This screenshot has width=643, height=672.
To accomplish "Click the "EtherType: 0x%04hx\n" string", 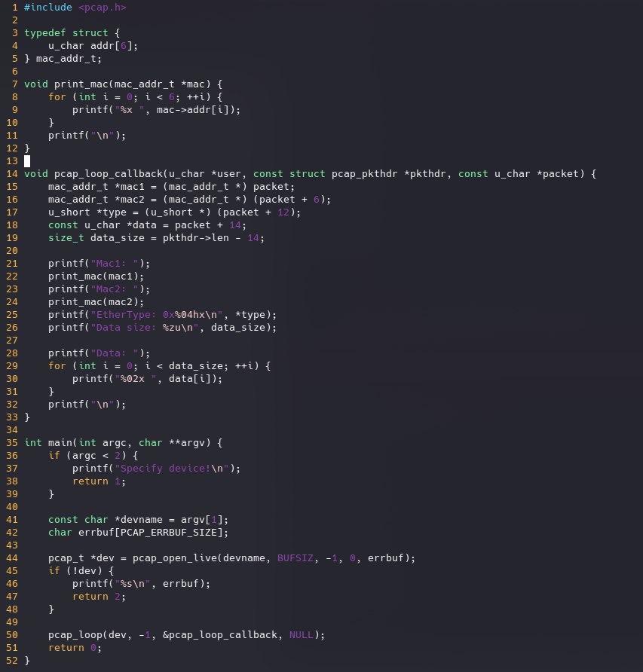I will click(x=157, y=315).
